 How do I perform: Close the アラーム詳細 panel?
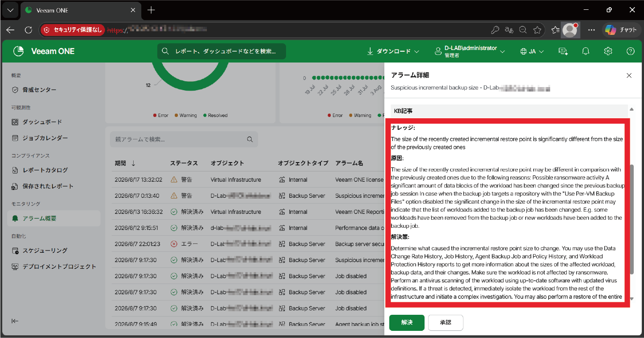(x=629, y=75)
